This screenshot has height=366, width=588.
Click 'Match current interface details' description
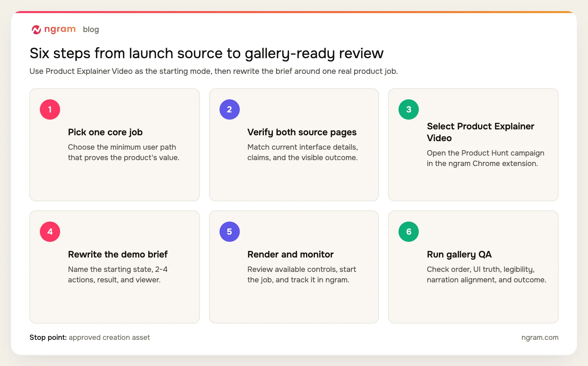pos(302,152)
